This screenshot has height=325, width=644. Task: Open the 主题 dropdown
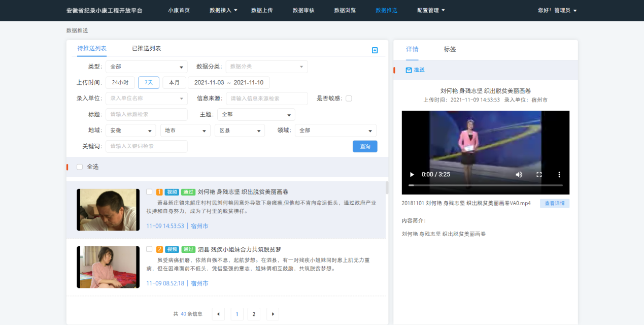pos(256,114)
